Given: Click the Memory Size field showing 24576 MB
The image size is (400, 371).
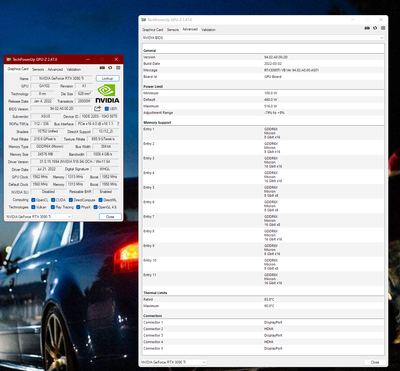Looking at the screenshot, I should pyautogui.click(x=44, y=154).
